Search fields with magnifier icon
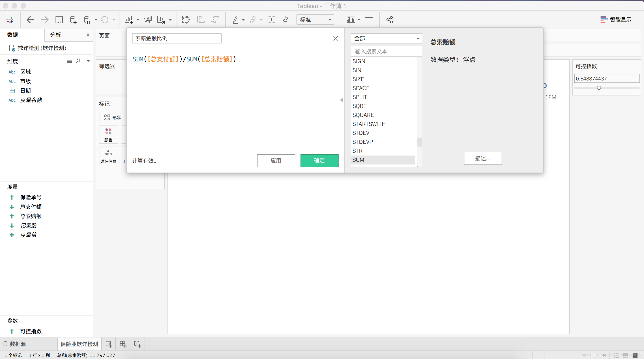The image size is (644, 359). point(78,61)
